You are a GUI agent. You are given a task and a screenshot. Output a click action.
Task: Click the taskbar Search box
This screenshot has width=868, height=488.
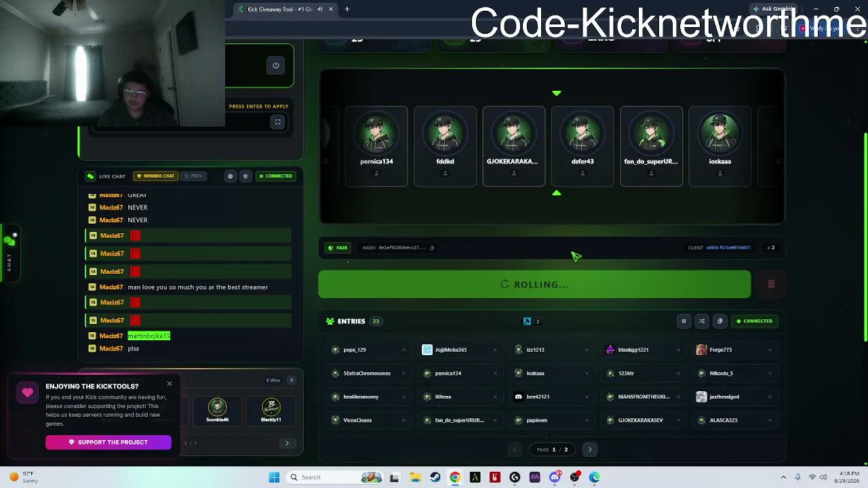point(335,477)
